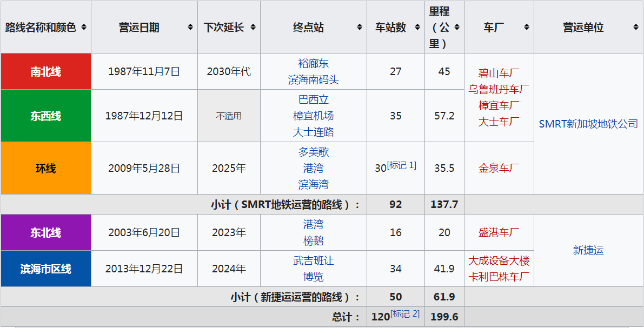
Task: Open 碧山车厂 red link
Action: tap(499, 73)
